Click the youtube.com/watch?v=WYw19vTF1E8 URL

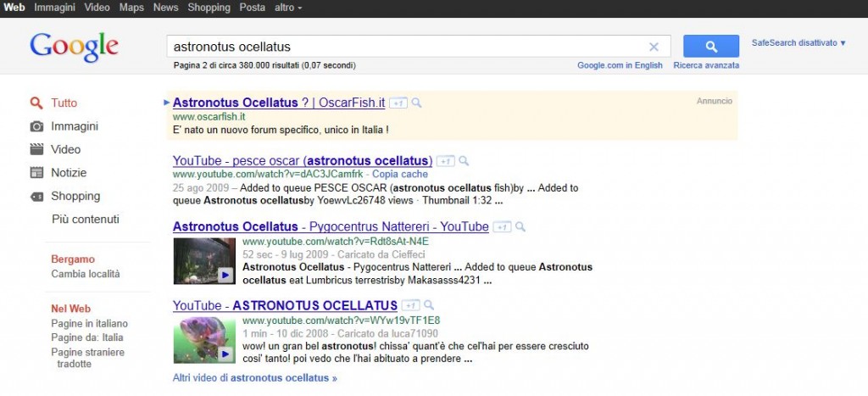pos(341,321)
